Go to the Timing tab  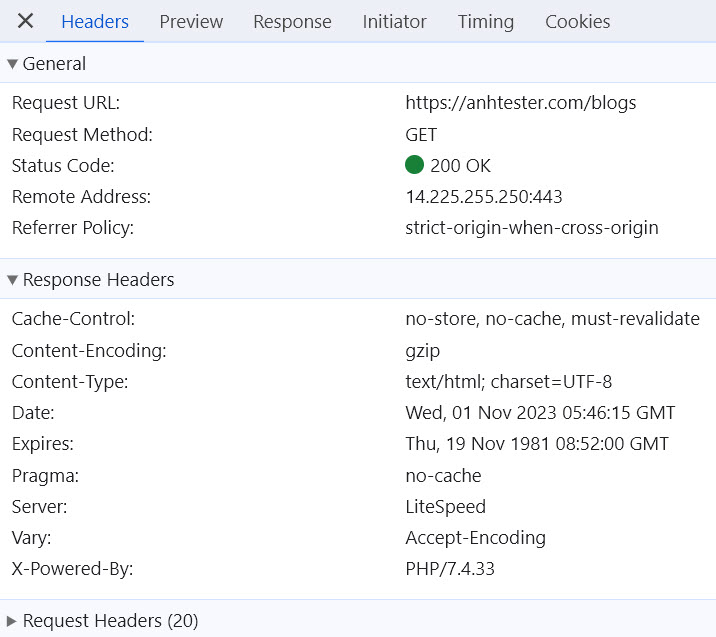pos(485,21)
